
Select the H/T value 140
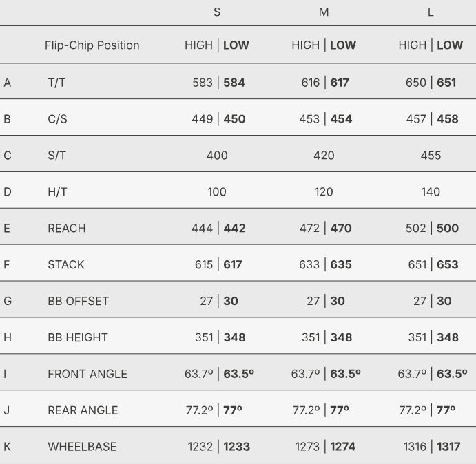tap(431, 192)
